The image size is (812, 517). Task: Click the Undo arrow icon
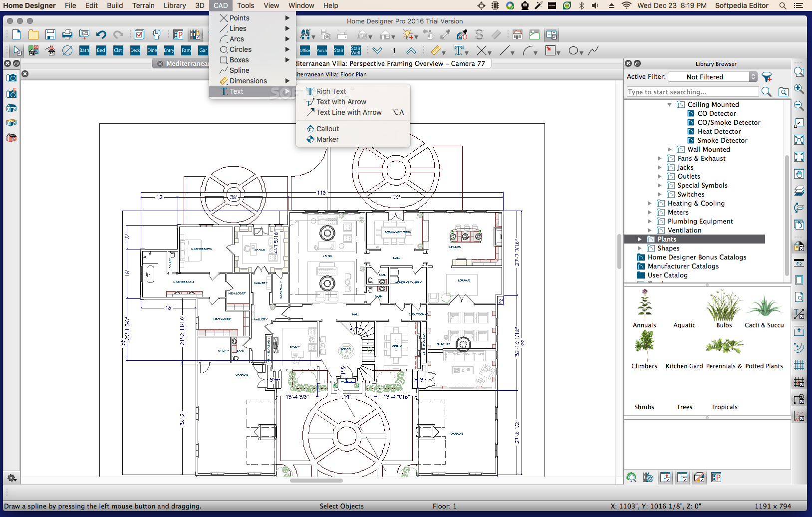coord(101,34)
